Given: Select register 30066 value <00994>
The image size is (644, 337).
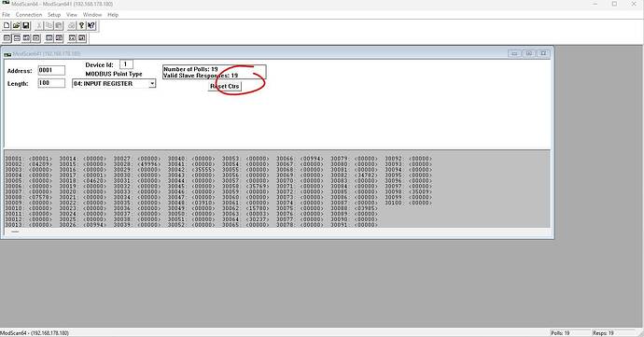Looking at the screenshot, I should click(312, 159).
